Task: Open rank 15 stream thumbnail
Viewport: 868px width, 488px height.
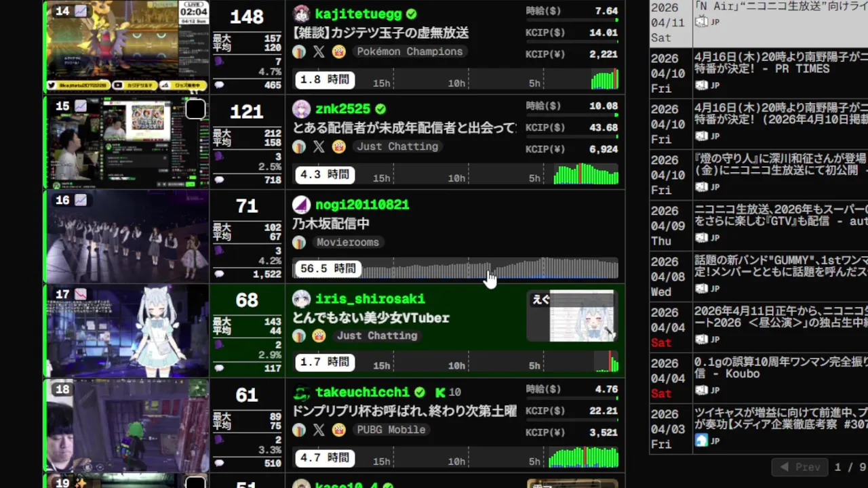Action: [127, 142]
